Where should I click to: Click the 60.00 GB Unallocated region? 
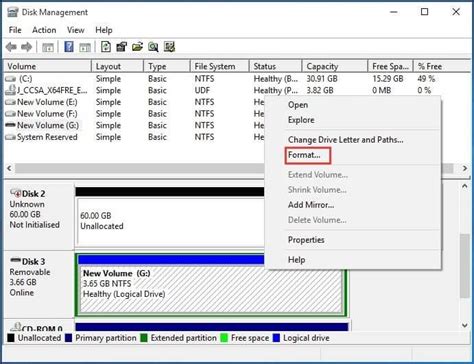pos(171,221)
